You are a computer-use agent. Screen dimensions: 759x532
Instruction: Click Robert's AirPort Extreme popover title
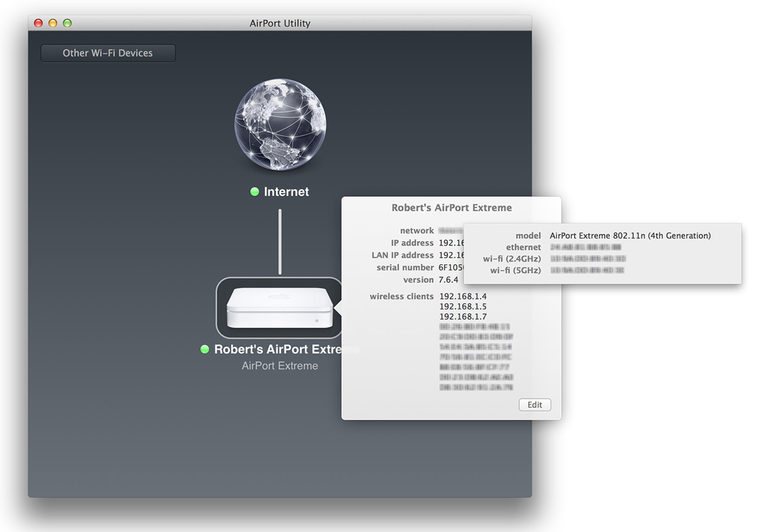452,208
